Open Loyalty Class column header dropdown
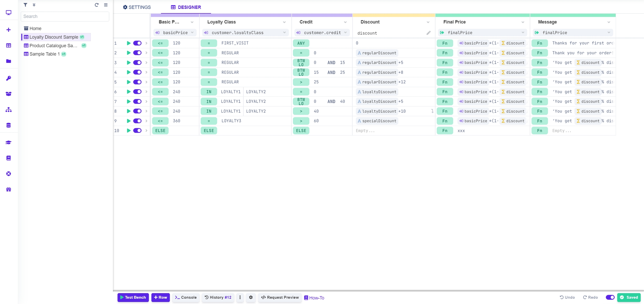This screenshot has width=644, height=304. click(284, 22)
